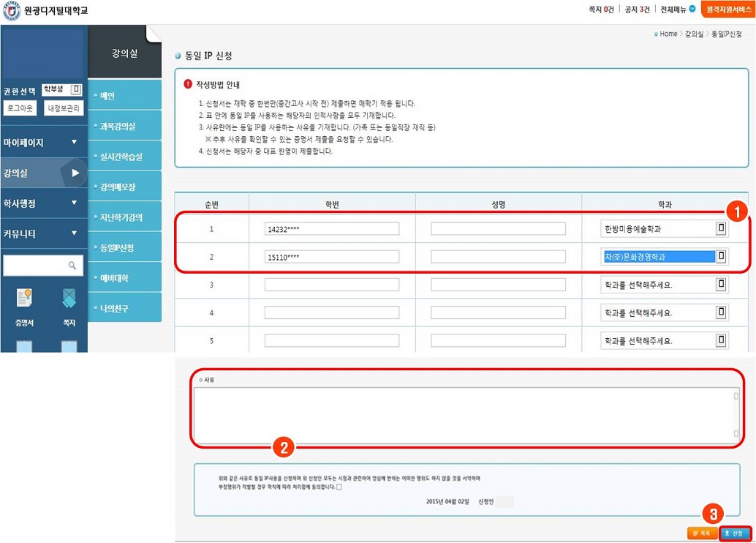Open the 쪽지 message icon in sidebar
This screenshot has height=543, width=756.
(69, 299)
